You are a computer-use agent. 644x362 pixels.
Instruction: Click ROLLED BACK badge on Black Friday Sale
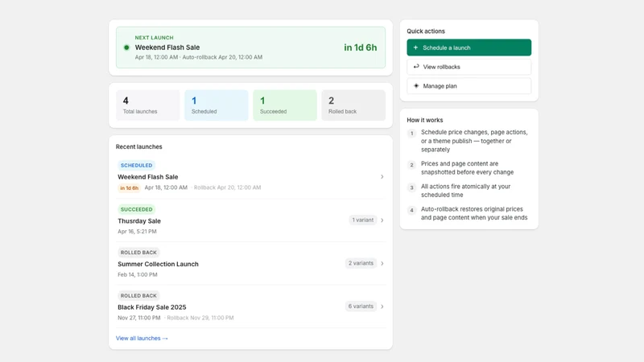pos(138,295)
